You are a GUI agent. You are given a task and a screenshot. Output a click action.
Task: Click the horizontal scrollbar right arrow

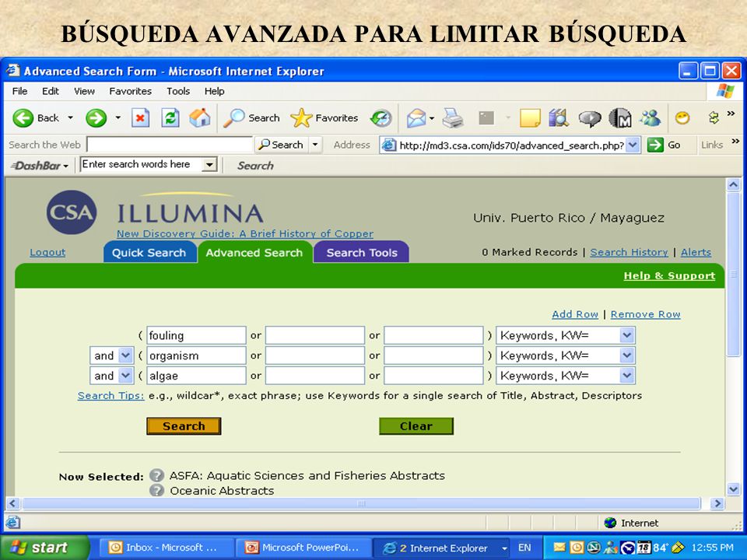717,503
